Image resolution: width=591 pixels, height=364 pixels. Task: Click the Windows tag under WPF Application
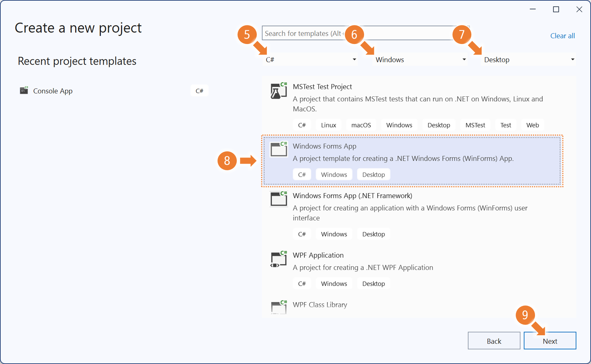334,284
